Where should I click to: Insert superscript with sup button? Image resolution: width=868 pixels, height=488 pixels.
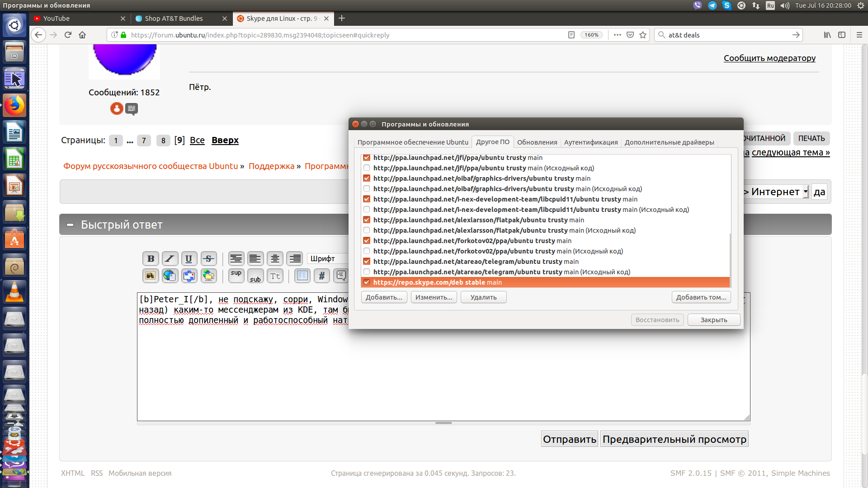point(236,276)
